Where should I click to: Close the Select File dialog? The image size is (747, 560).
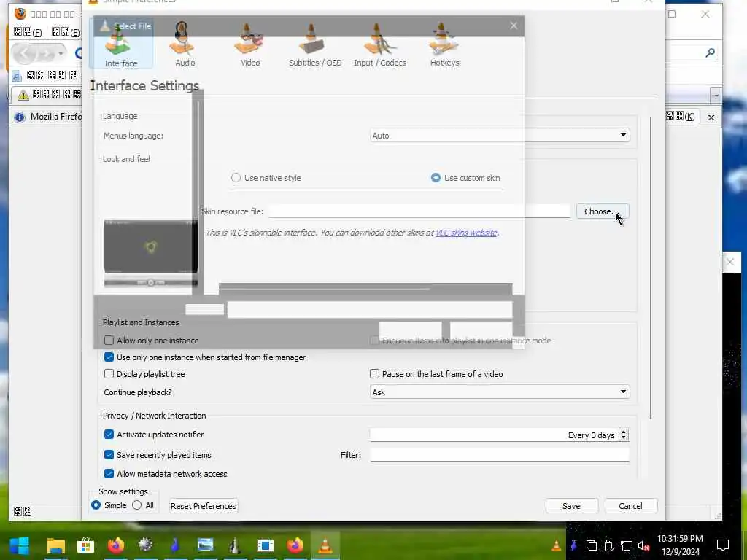click(514, 26)
